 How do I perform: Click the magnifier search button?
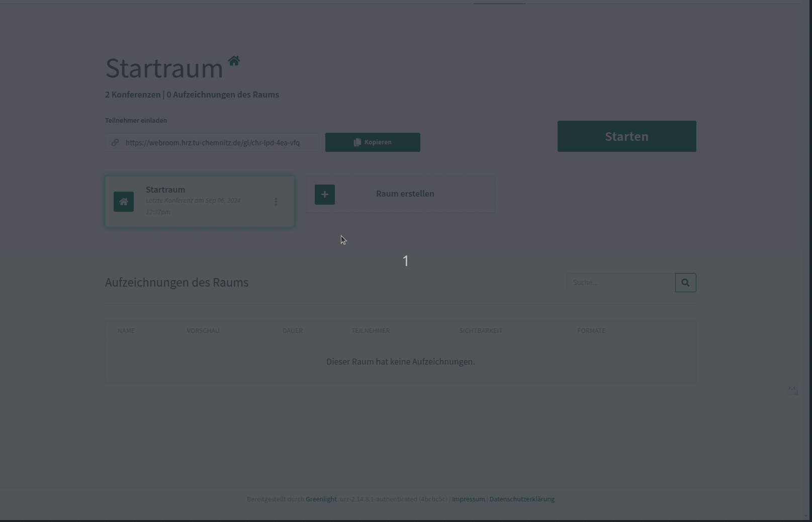point(685,283)
